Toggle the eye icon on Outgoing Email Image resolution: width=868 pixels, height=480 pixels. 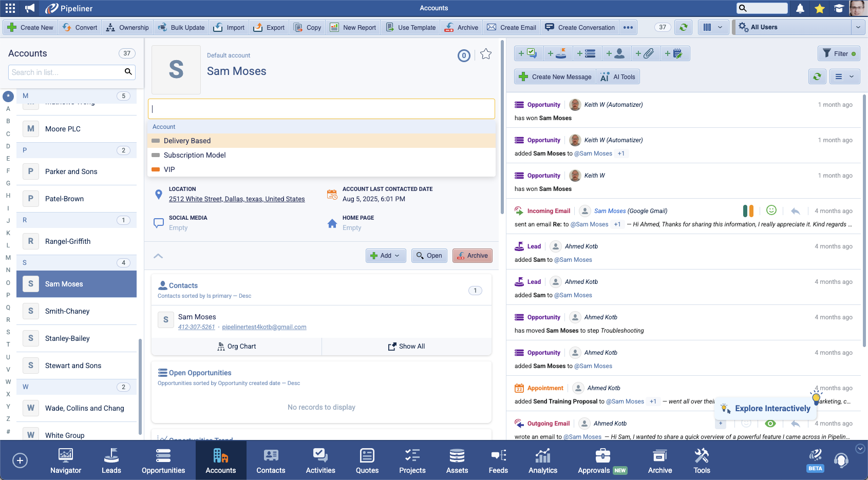coord(770,424)
